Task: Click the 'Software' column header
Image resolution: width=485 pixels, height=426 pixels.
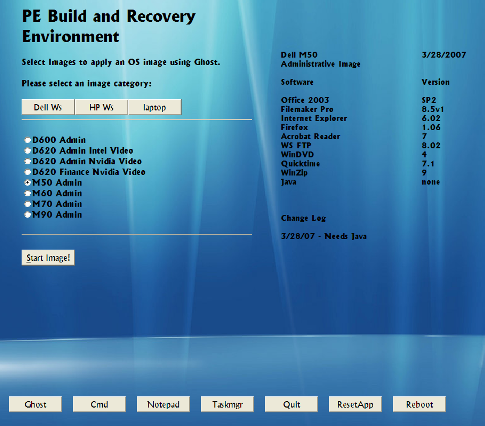Action: pyautogui.click(x=297, y=82)
